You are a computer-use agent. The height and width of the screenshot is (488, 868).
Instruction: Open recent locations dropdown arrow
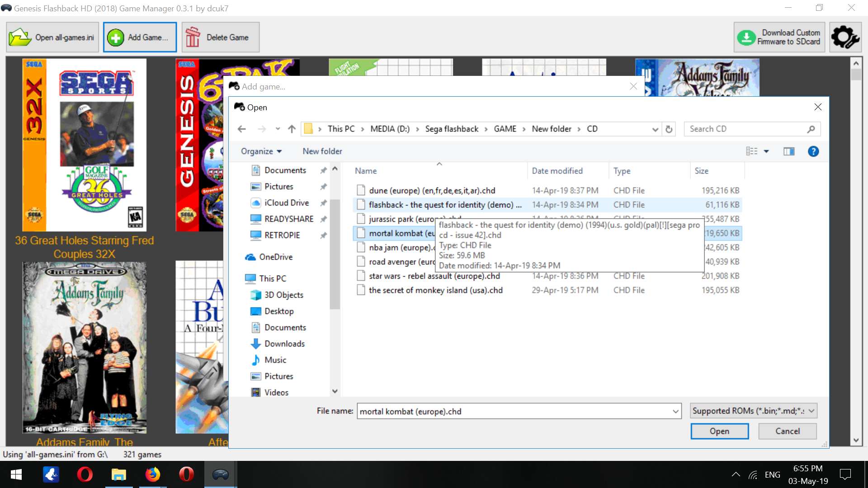[278, 129]
